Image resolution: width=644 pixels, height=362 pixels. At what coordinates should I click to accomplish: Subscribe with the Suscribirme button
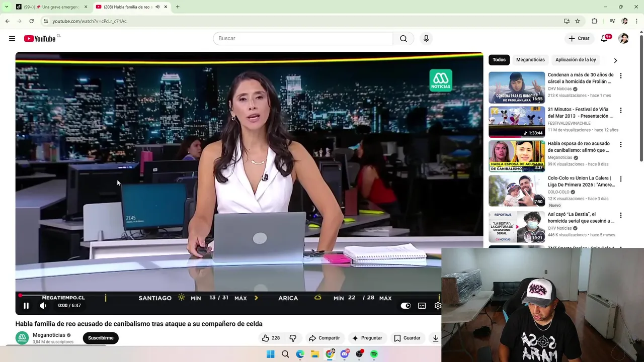click(101, 338)
